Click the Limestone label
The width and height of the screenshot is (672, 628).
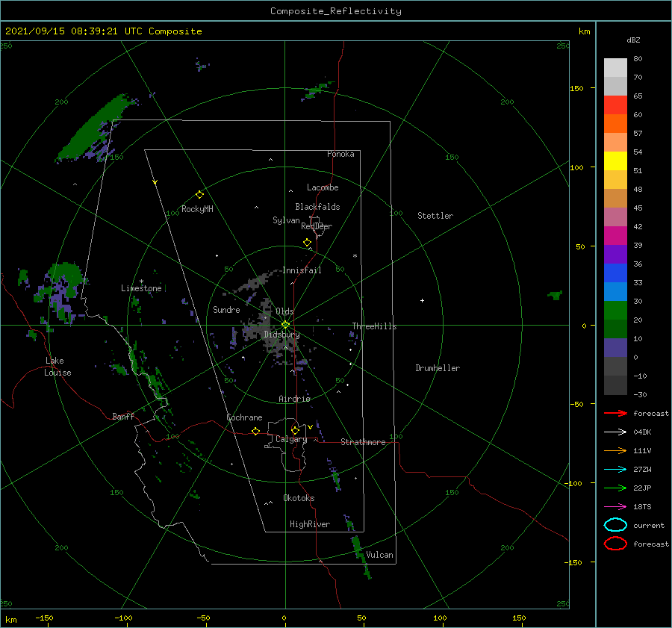141,288
